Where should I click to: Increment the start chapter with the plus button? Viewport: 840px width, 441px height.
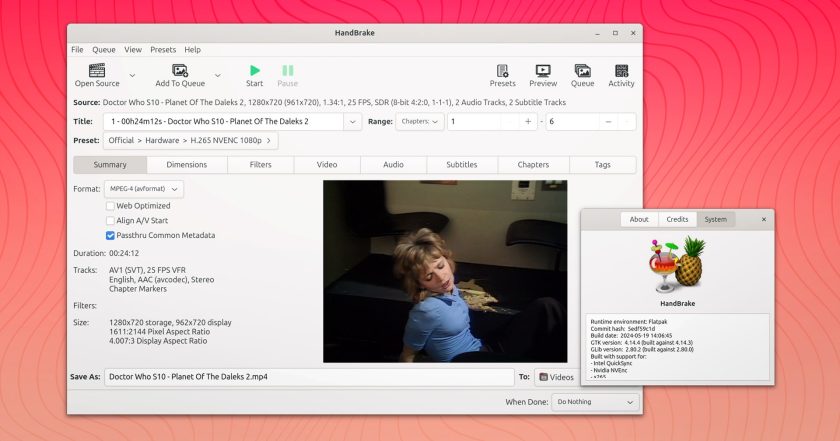tap(528, 122)
